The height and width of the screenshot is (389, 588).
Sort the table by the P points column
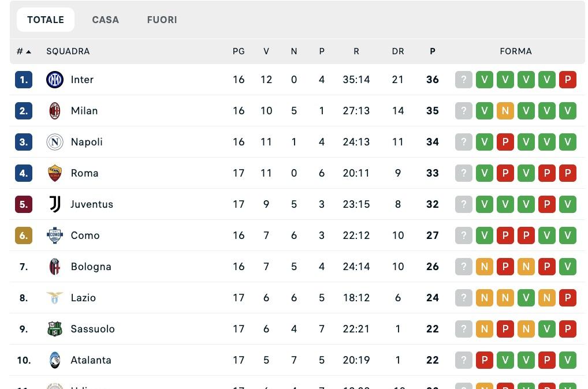click(433, 51)
